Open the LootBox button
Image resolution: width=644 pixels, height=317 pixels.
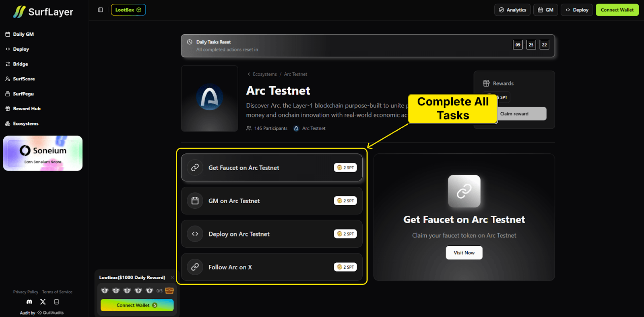click(x=128, y=10)
